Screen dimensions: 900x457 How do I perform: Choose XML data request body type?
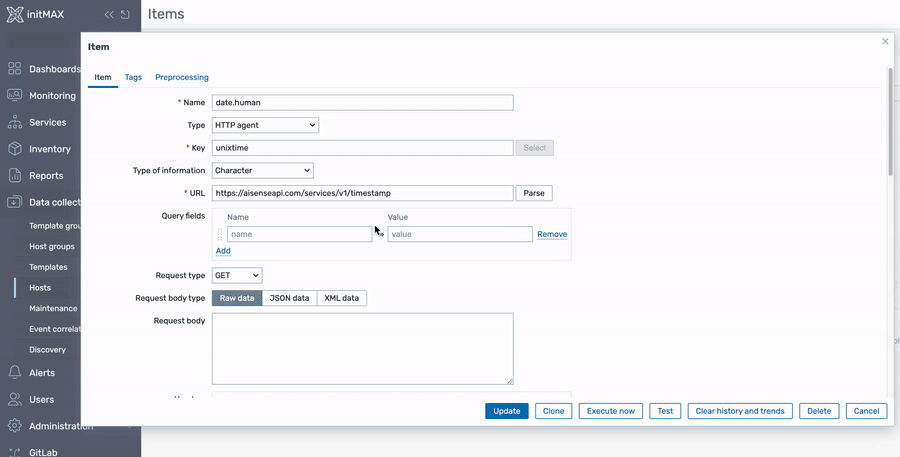(341, 298)
